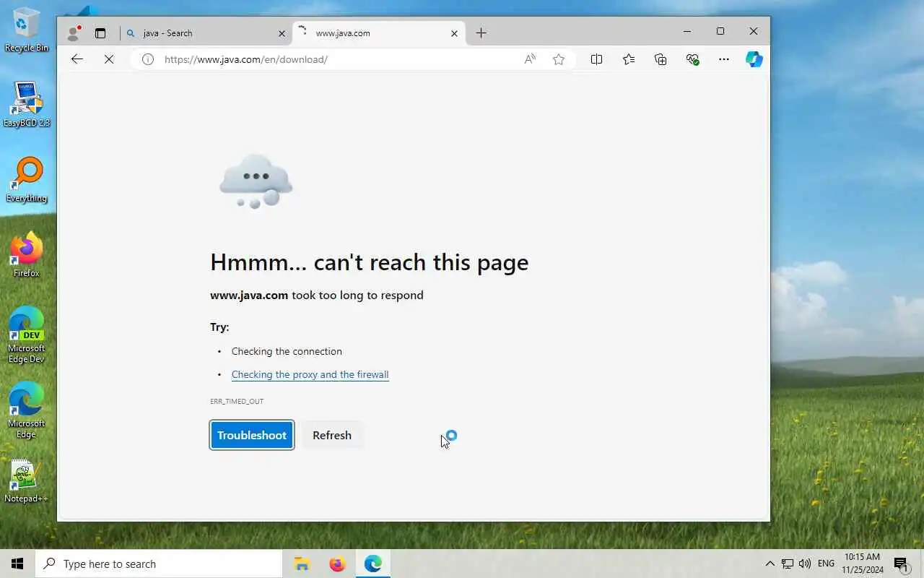This screenshot has width=924, height=578.
Task: Open the Copilot sidebar
Action: click(x=754, y=59)
